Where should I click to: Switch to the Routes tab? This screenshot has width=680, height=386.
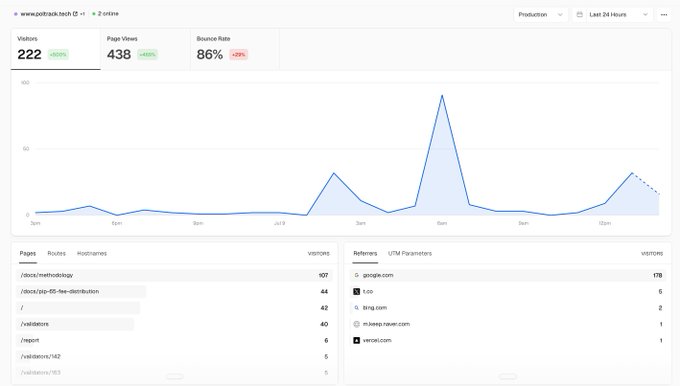pos(56,253)
